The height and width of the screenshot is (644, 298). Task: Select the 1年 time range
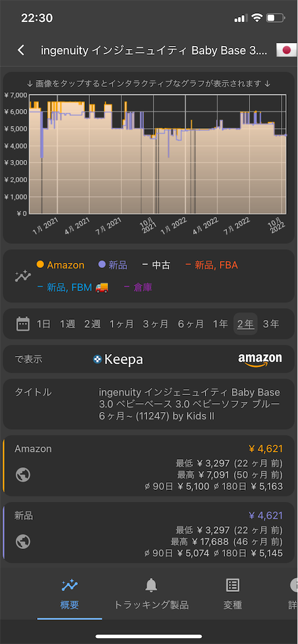coord(220,324)
